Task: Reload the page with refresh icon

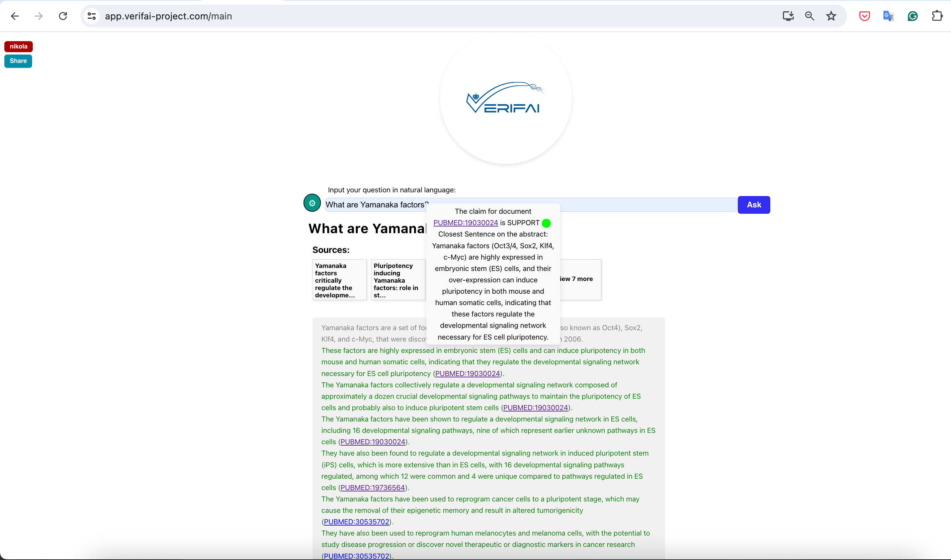Action: pos(63,16)
